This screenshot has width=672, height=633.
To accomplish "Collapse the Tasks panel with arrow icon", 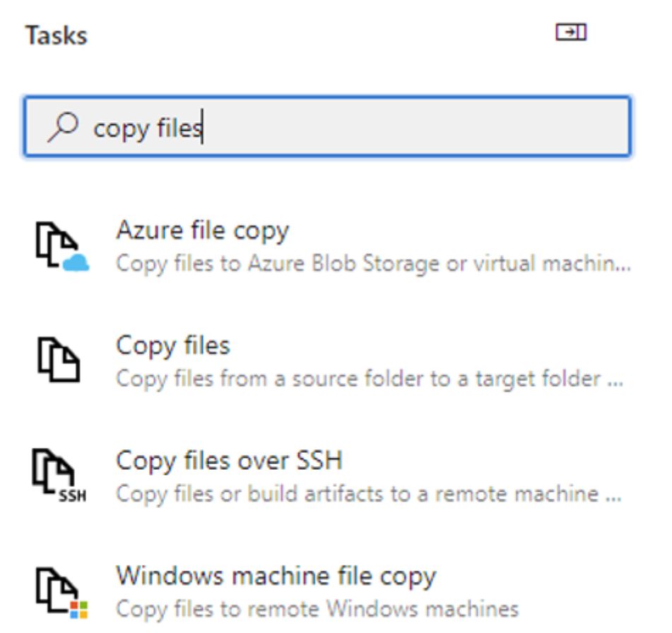I will [571, 32].
